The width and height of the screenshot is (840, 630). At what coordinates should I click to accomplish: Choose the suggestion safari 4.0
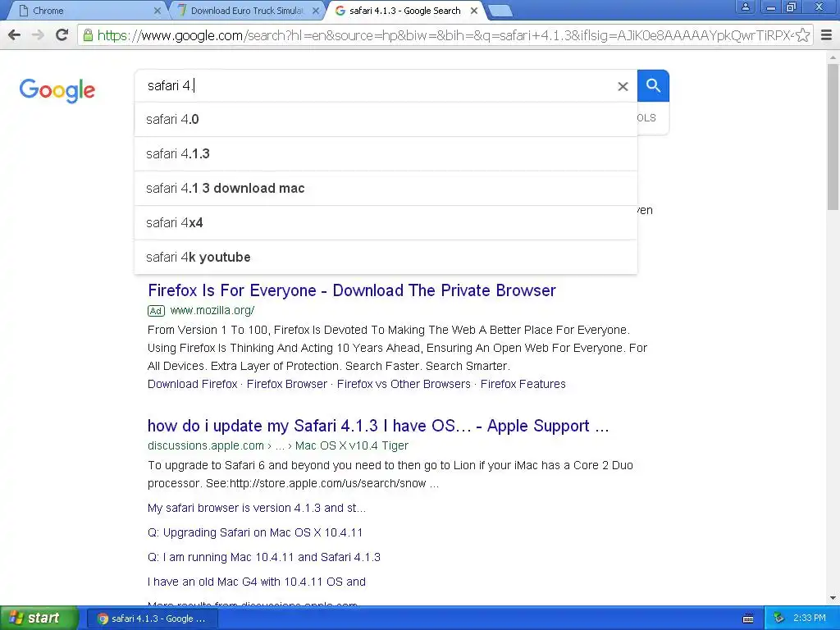[x=386, y=120]
